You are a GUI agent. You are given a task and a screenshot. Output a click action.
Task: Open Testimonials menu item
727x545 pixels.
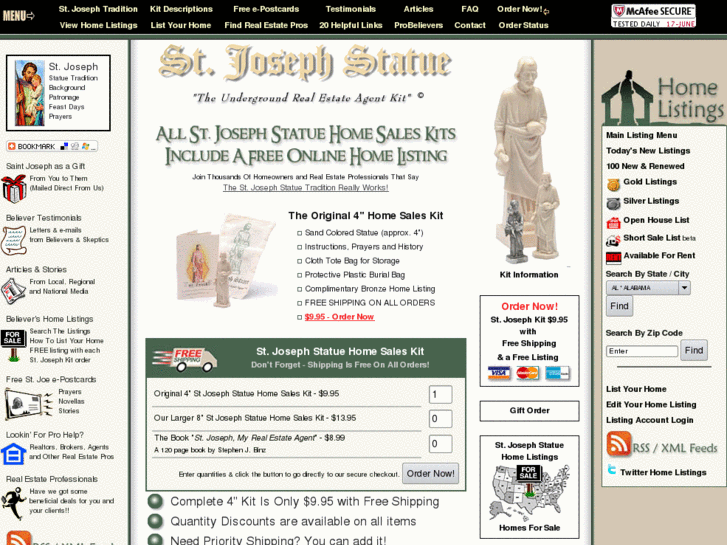click(x=351, y=9)
